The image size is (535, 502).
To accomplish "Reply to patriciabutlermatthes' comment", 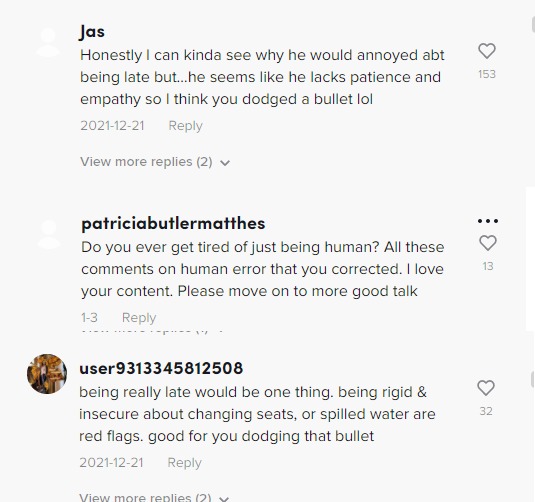I will click(x=139, y=318).
